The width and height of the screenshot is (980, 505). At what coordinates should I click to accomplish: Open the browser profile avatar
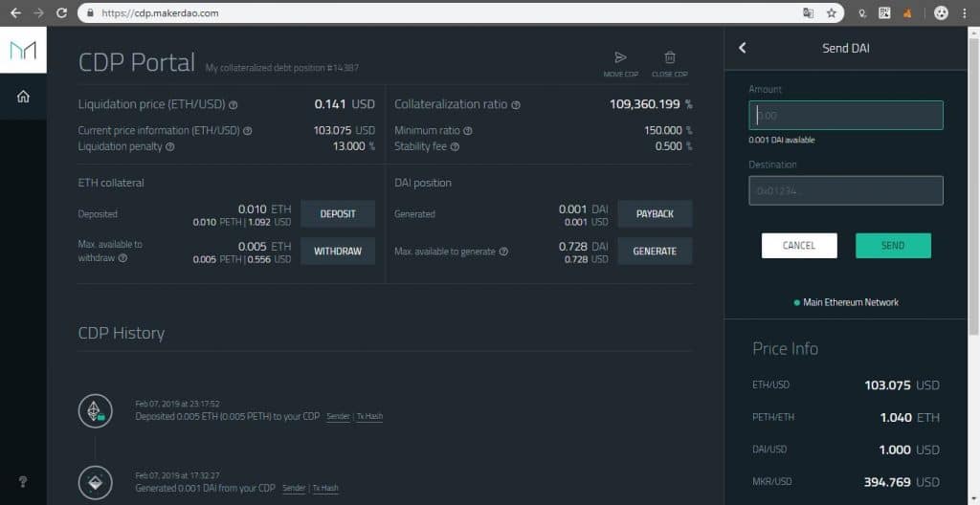pos(942,12)
